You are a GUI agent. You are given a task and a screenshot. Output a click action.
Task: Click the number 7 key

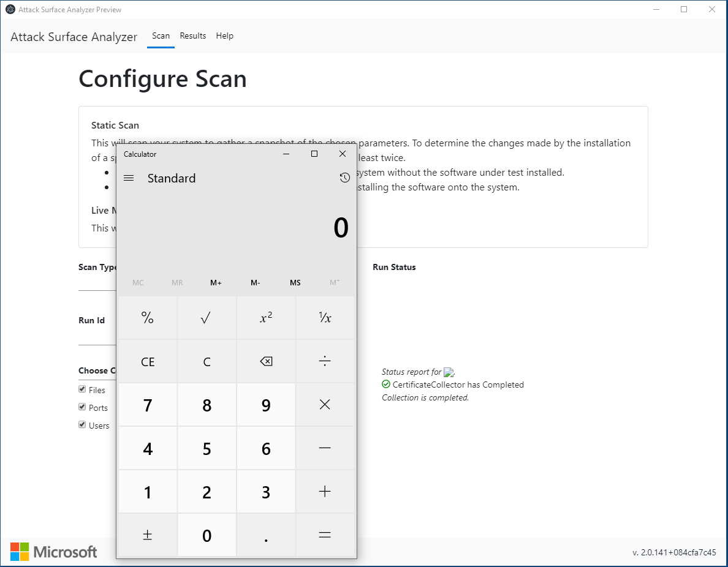148,405
